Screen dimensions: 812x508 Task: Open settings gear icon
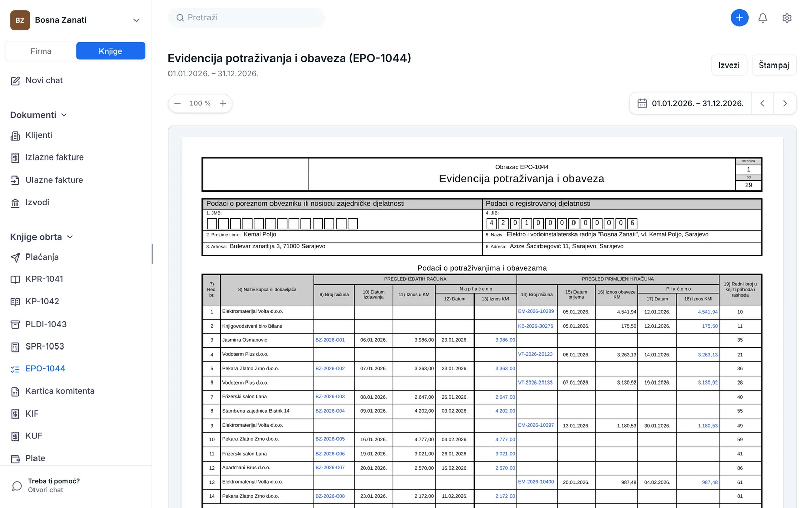pyautogui.click(x=787, y=18)
